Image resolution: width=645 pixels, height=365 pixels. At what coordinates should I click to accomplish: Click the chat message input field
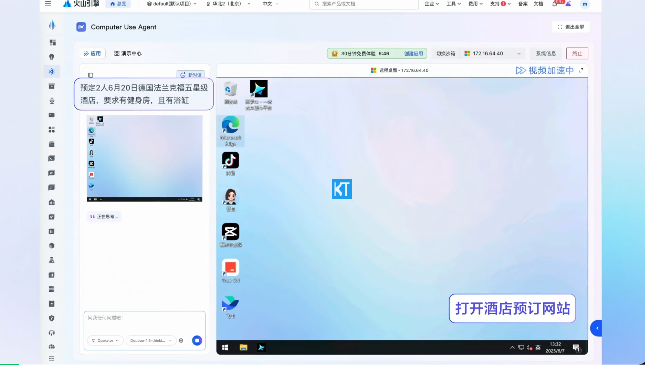click(144, 322)
